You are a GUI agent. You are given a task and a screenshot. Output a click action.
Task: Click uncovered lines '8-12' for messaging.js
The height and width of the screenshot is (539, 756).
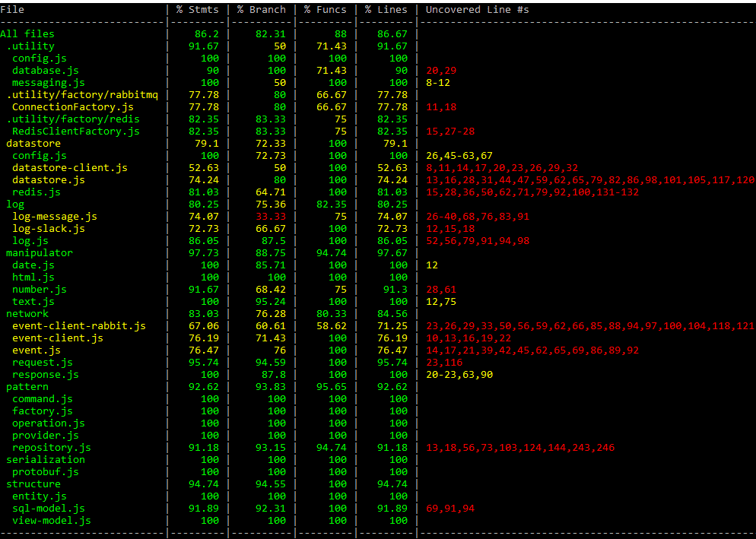(438, 82)
